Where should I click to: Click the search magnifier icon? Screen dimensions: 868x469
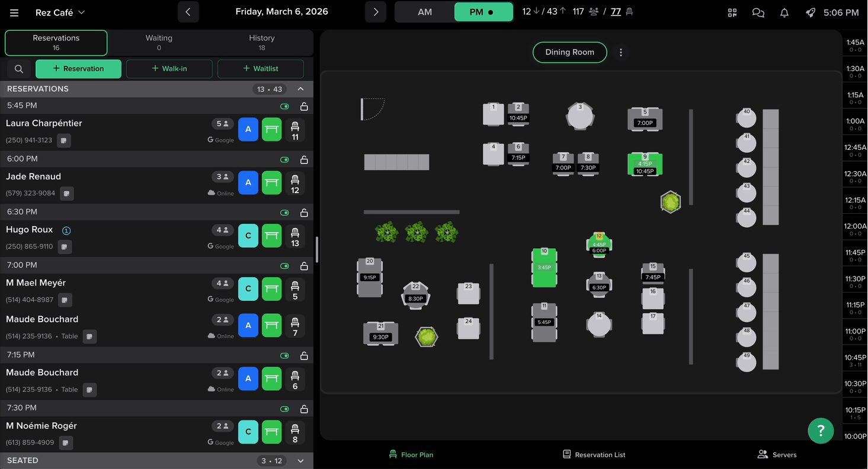coord(19,69)
